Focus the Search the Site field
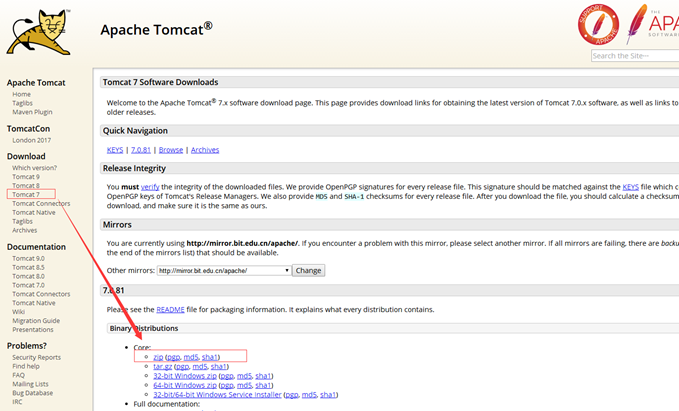Screen dimensions: 679x411 (x=635, y=55)
